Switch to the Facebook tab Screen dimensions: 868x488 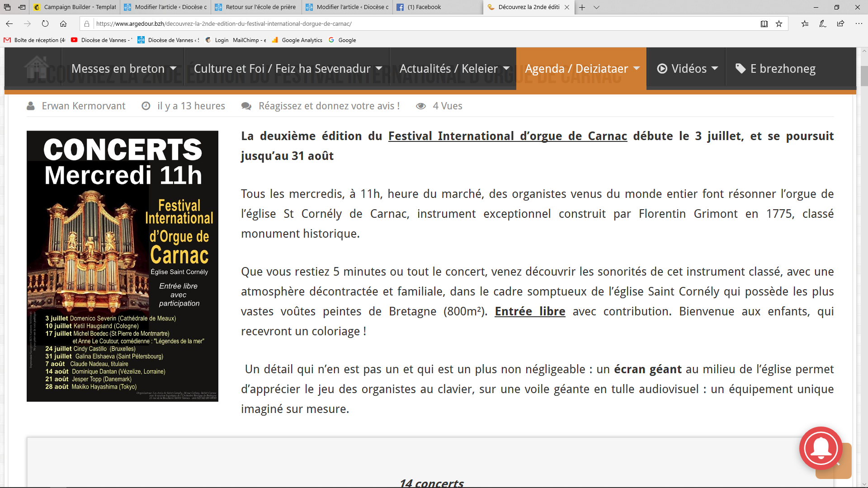(x=424, y=7)
